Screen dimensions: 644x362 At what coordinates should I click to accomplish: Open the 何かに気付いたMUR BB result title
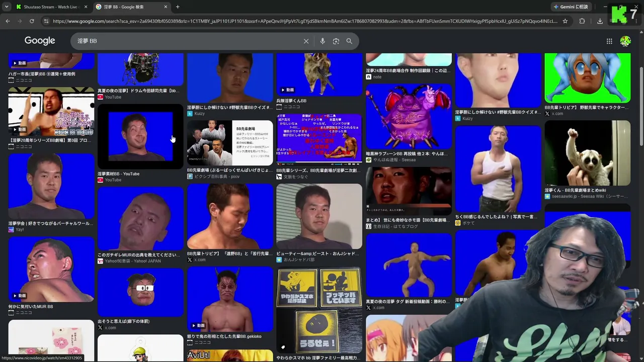point(31,307)
